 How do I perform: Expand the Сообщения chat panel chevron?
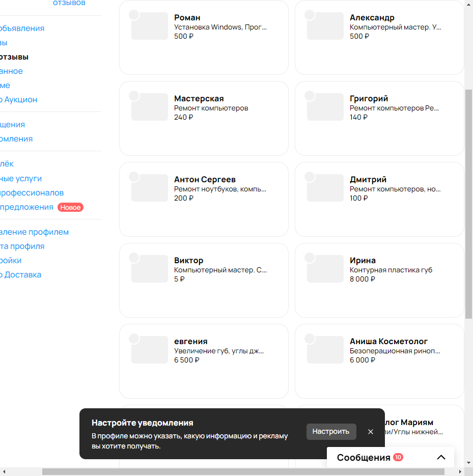click(441, 457)
